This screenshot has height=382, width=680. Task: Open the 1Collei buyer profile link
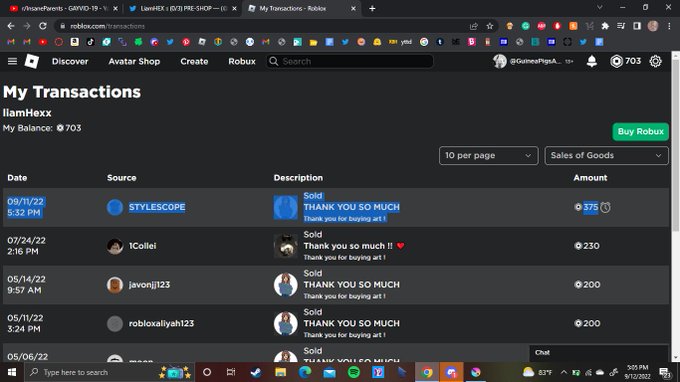(142, 246)
